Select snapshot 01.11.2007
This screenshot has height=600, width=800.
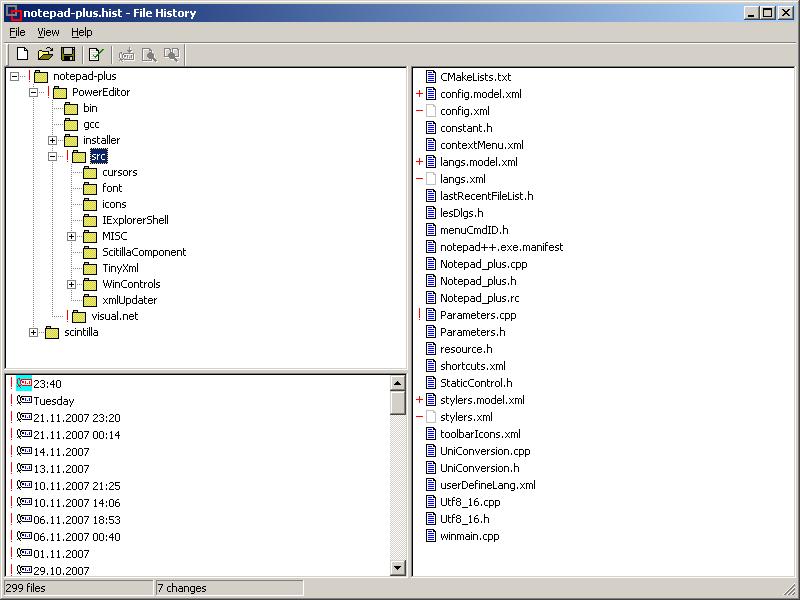pos(61,554)
